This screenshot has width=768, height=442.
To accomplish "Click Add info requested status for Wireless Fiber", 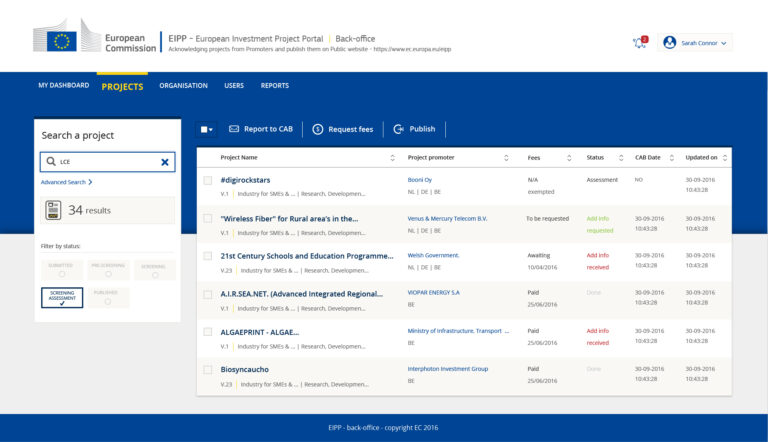I will [x=600, y=224].
